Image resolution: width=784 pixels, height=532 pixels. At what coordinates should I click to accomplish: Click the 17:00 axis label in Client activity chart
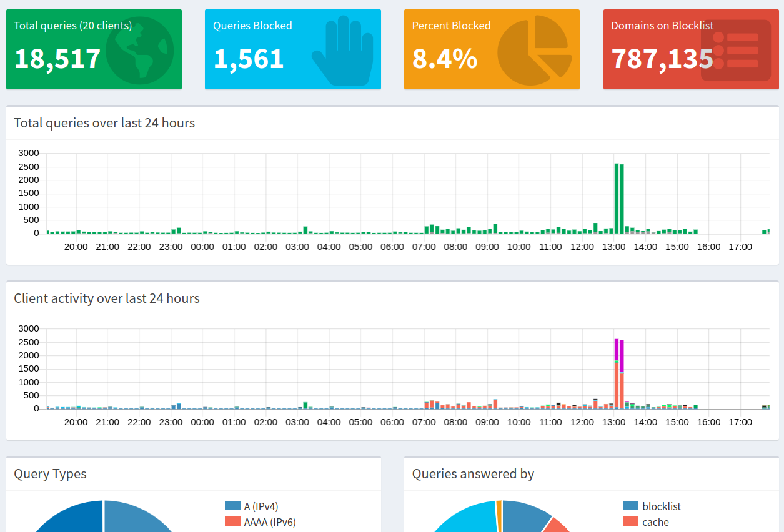[x=741, y=422]
